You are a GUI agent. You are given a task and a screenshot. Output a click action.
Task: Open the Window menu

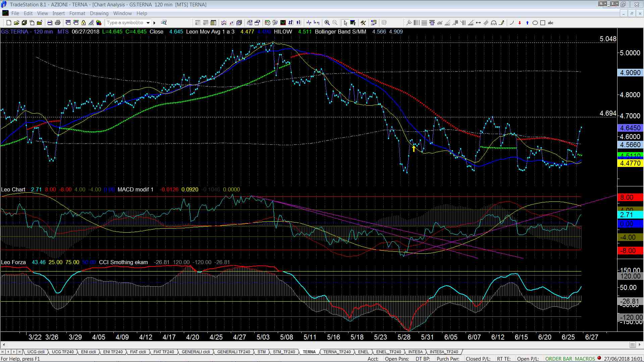click(x=122, y=13)
